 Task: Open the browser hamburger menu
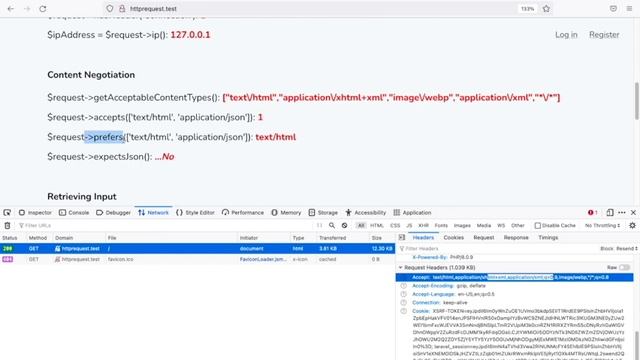629,9
